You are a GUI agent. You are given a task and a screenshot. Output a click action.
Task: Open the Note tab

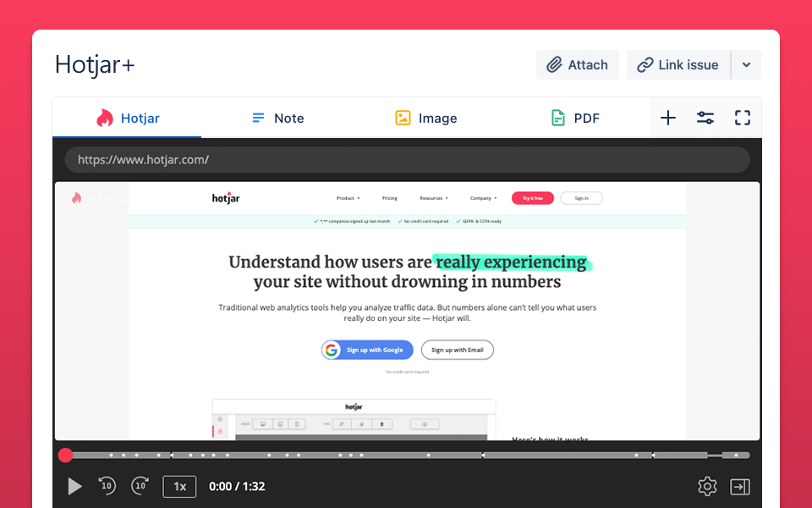click(x=278, y=119)
